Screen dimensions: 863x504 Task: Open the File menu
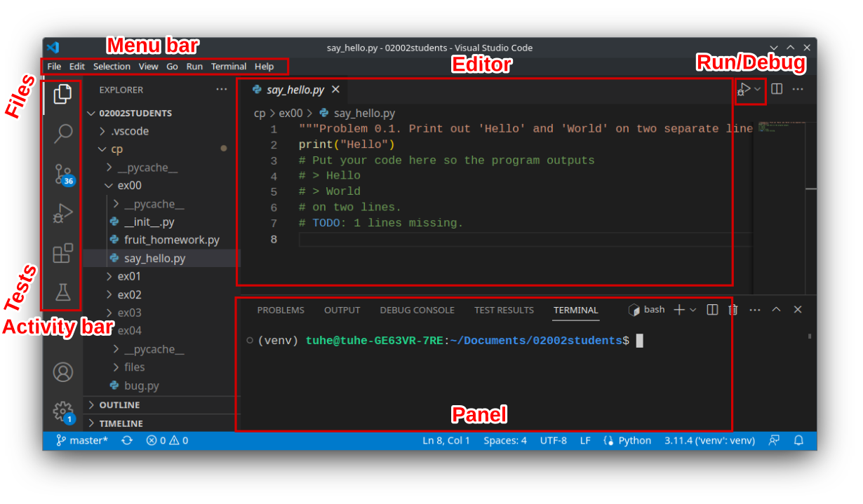54,67
